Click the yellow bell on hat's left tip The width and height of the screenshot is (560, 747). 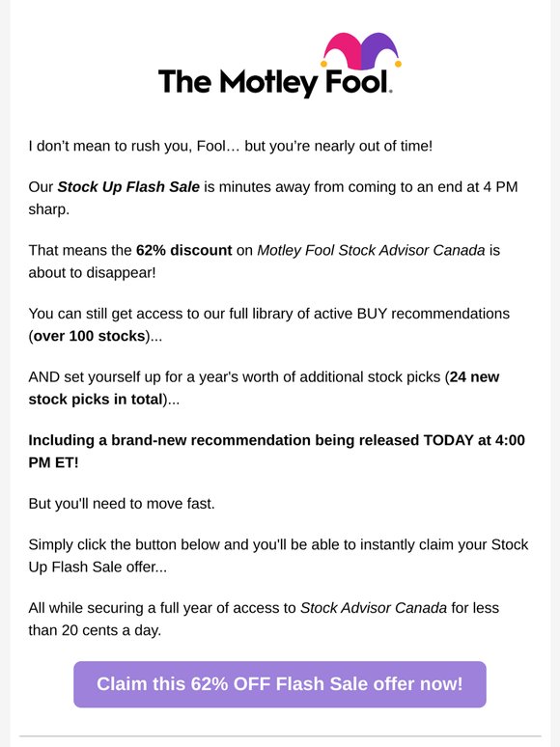[x=324, y=64]
